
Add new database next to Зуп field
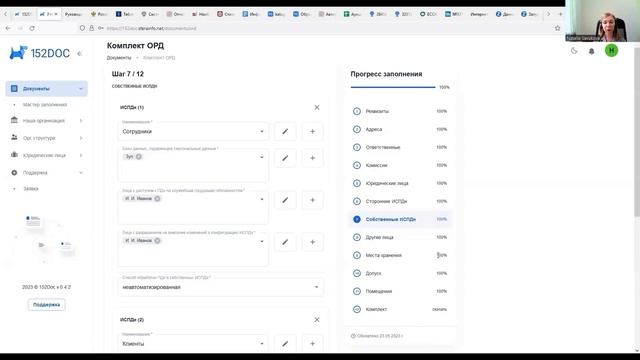point(312,158)
